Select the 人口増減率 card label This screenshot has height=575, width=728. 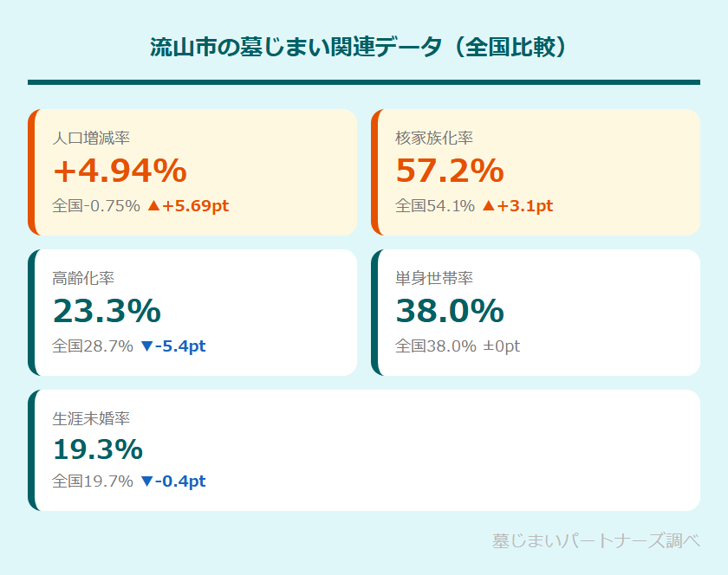click(91, 138)
